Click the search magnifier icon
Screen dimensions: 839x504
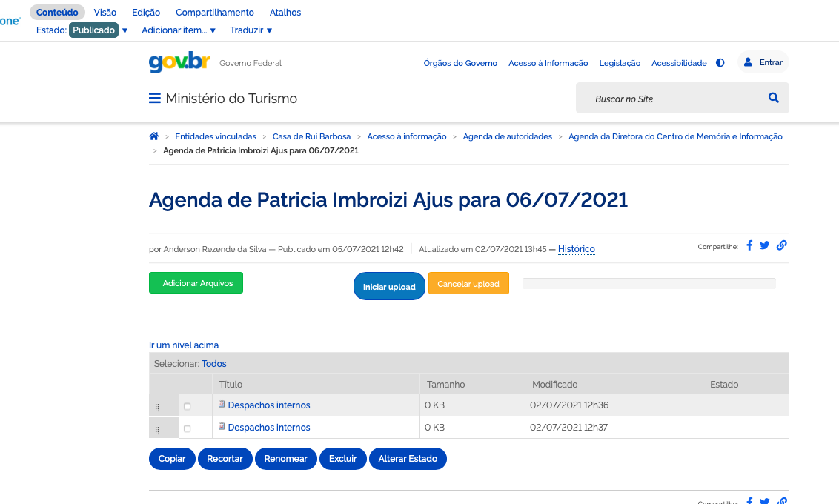pyautogui.click(x=774, y=98)
